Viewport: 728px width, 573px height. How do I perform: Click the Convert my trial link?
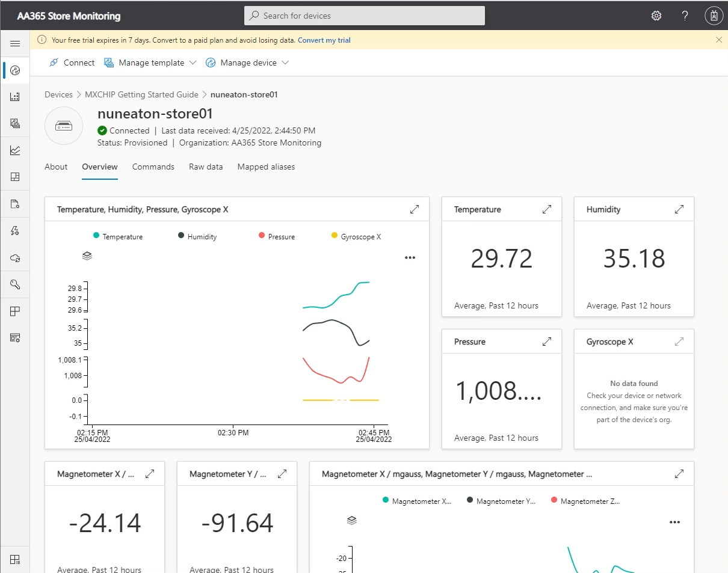click(324, 40)
